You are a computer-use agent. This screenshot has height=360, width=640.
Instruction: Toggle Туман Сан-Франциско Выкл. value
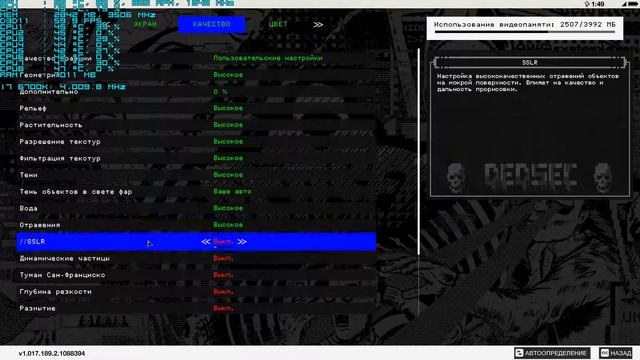tap(223, 275)
